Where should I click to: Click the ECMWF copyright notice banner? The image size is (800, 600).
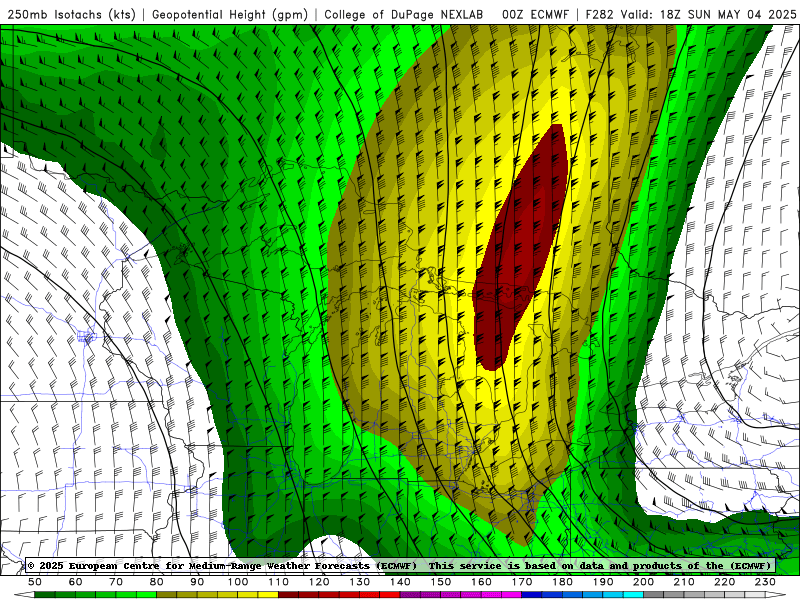(x=400, y=565)
